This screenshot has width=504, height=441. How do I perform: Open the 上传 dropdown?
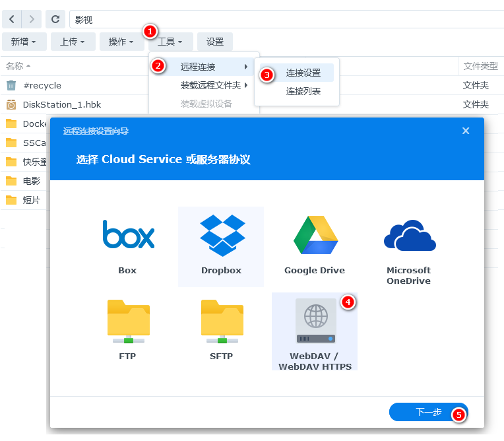tap(73, 42)
